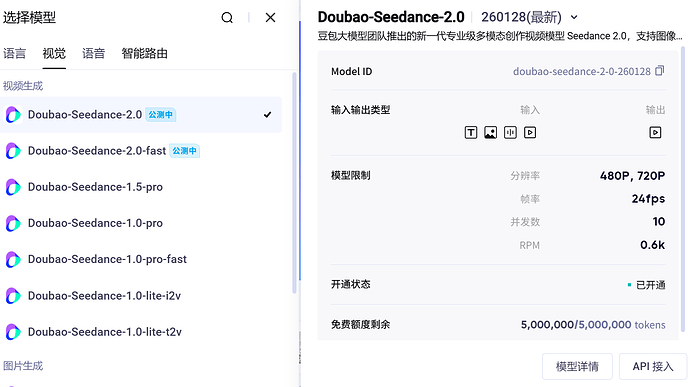Viewport: 690px width, 387px height.
Task: Click the image input type icon
Action: click(x=491, y=132)
